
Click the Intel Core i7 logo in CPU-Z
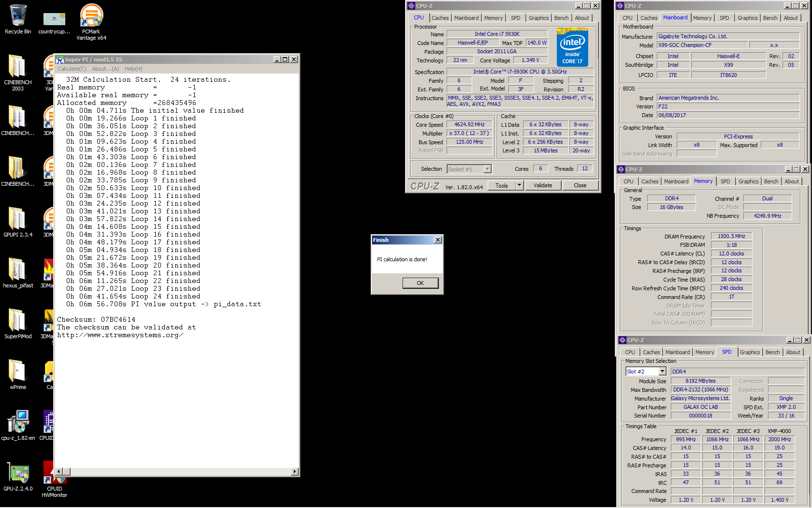click(x=572, y=46)
